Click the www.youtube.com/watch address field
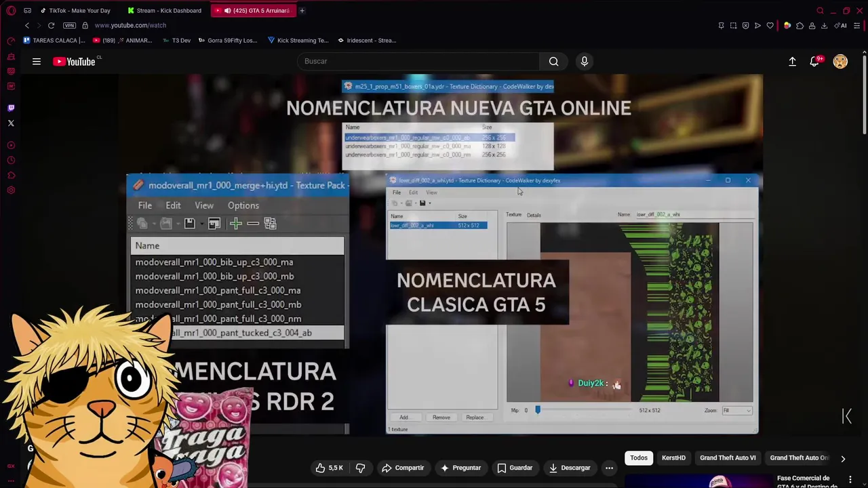The image size is (868, 488). [x=130, y=25]
